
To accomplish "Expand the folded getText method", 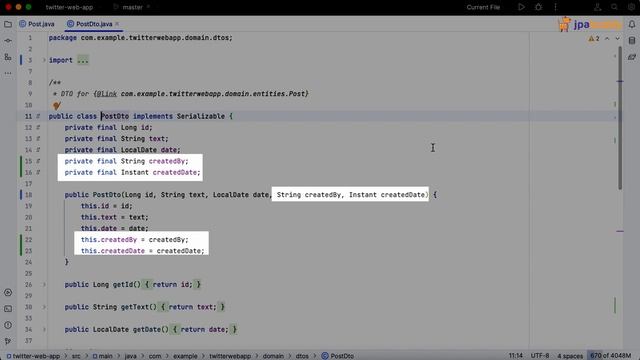I will [44, 307].
